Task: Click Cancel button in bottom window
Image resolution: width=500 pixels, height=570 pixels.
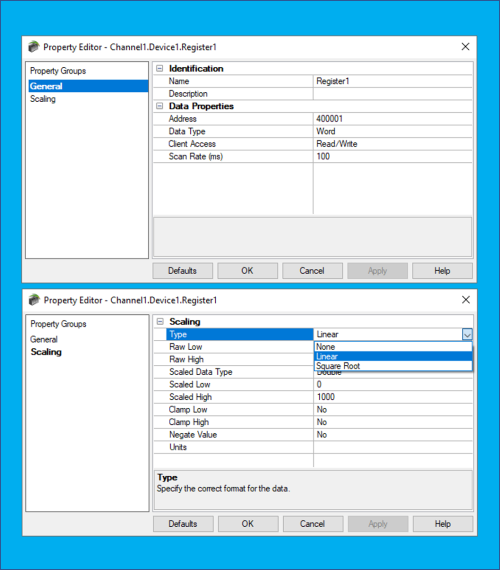Action: tap(312, 524)
